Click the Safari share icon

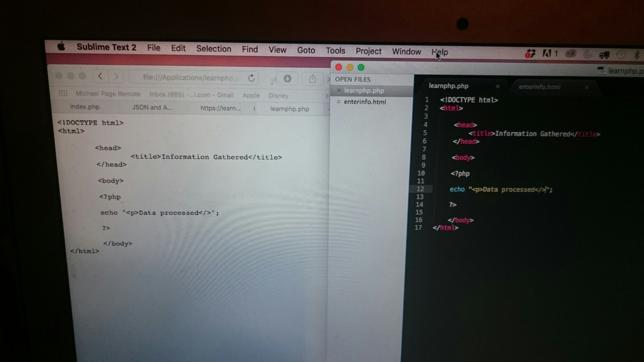[312, 79]
